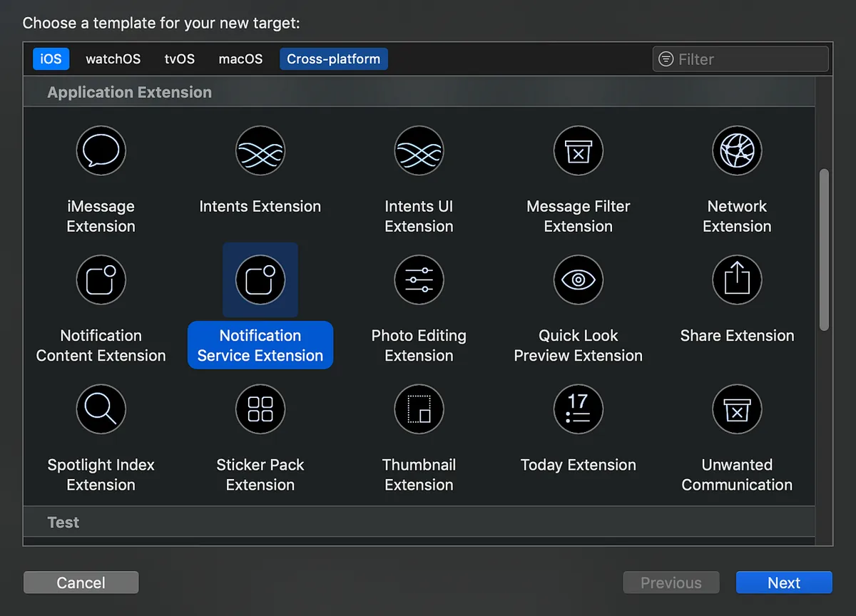Select the Thumbnail Extension template icon

419,409
